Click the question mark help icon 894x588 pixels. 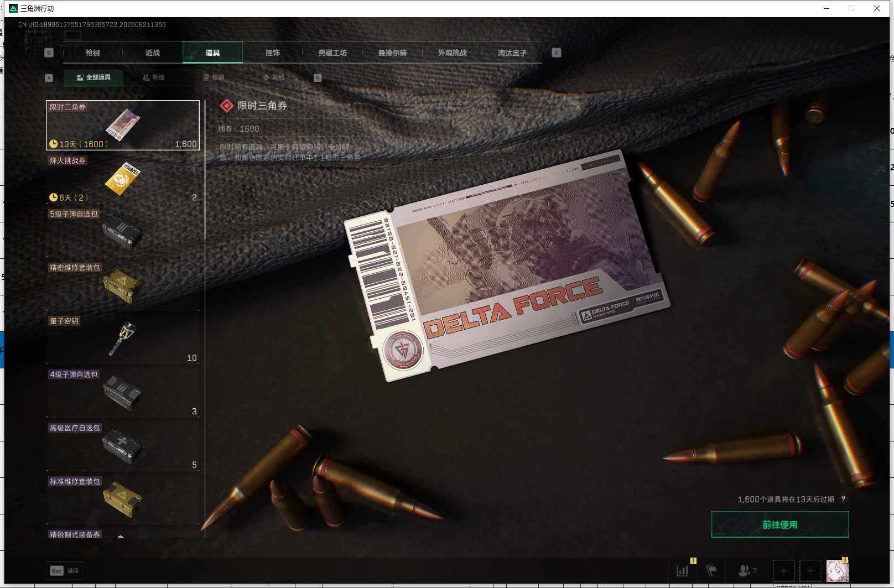tap(843, 499)
